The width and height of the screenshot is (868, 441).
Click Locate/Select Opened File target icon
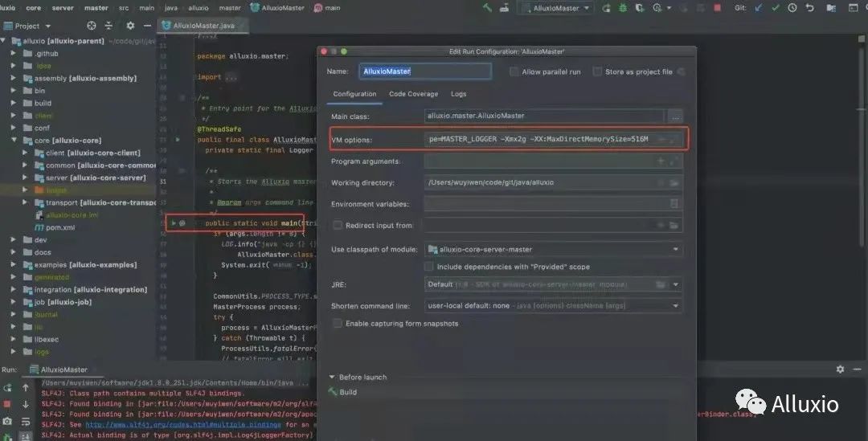click(92, 26)
